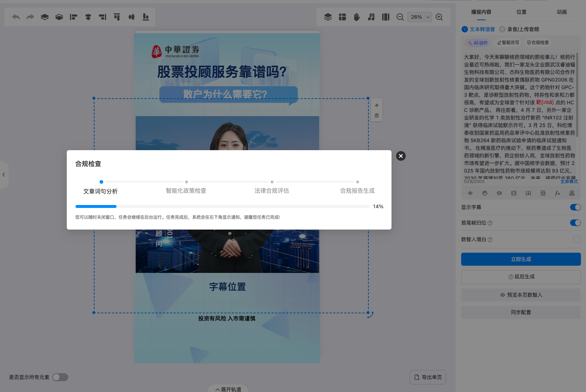Click the undo arrow icon
586x392 pixels.
(16, 17)
